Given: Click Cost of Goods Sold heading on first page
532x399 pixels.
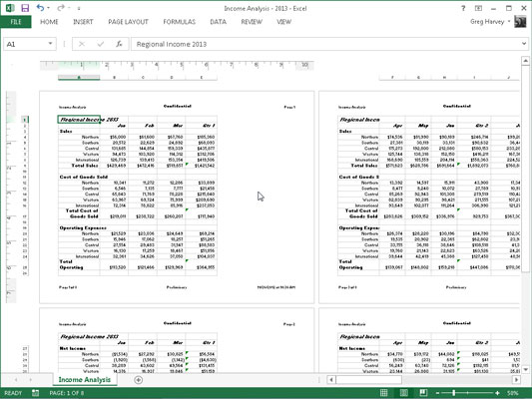Looking at the screenshot, I should pos(84,177).
